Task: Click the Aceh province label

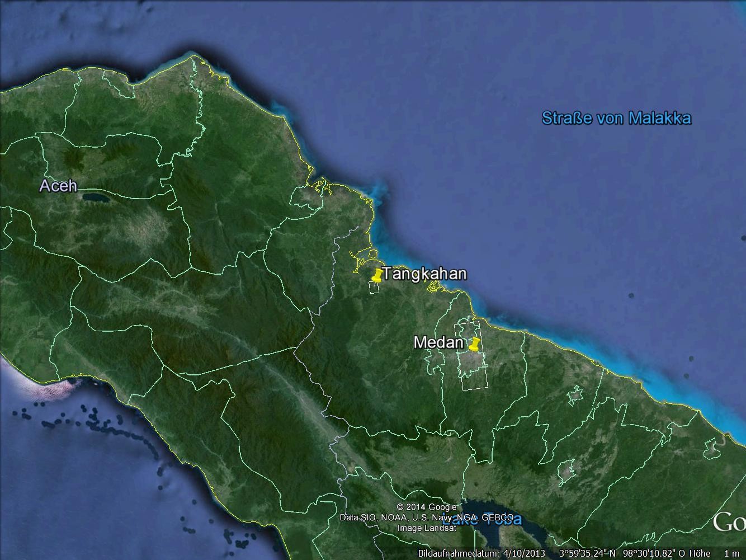Action: tap(58, 186)
